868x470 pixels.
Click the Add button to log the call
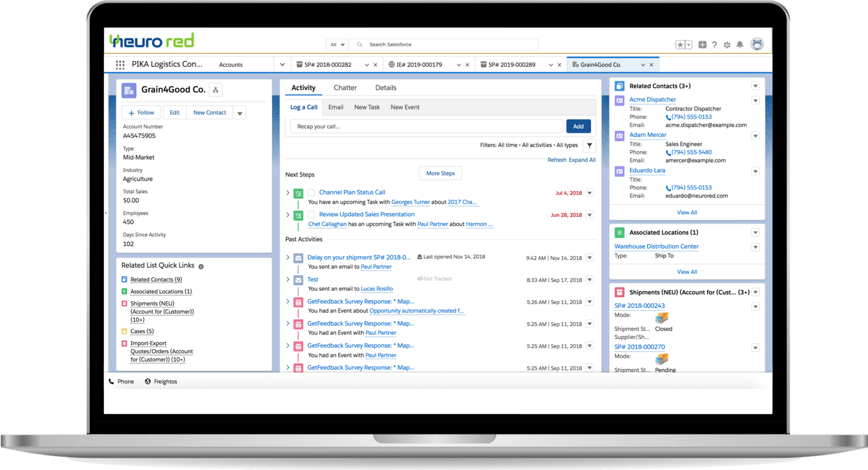click(x=578, y=126)
